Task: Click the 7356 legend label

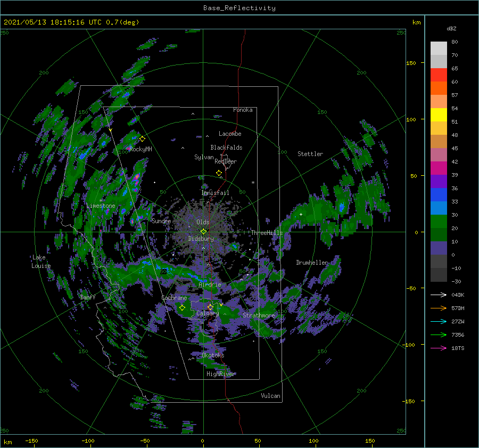Action: click(x=458, y=335)
